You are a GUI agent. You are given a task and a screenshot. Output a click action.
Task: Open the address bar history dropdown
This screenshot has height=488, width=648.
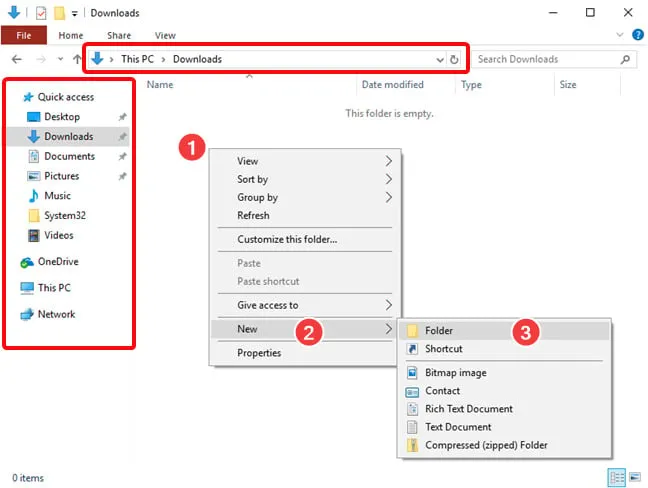(x=441, y=59)
